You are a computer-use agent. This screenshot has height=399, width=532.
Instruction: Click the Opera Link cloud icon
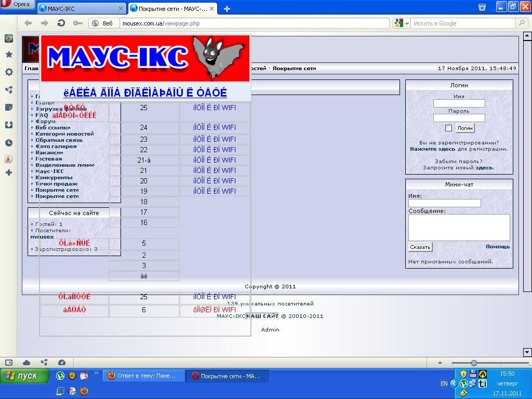[x=26, y=363]
